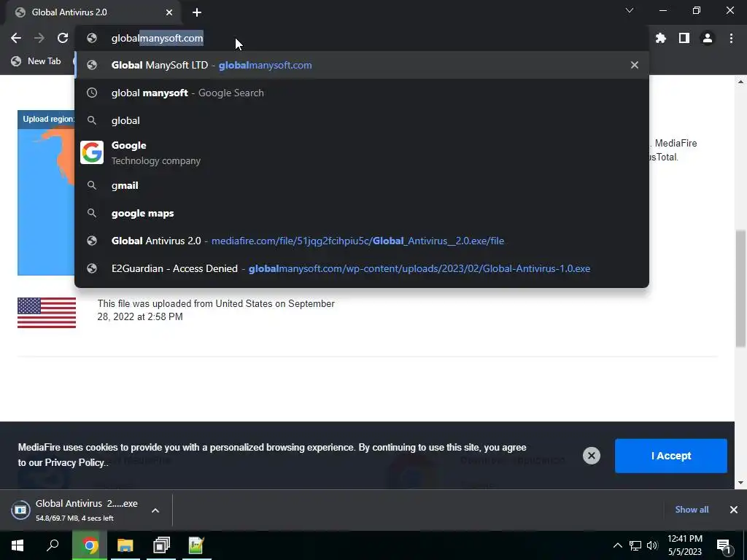
Task: Click the stacked windows taskbar app icon
Action: (x=161, y=545)
